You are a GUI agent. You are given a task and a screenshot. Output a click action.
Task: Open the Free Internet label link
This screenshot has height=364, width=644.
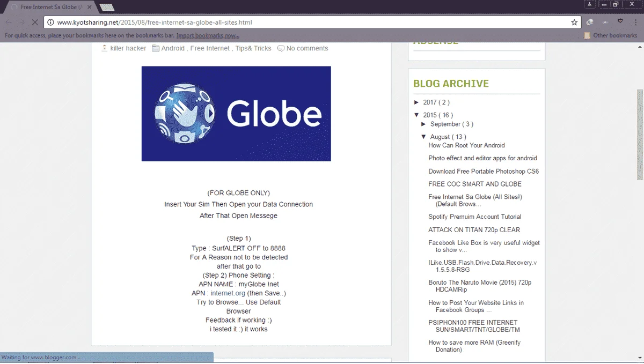click(x=210, y=48)
